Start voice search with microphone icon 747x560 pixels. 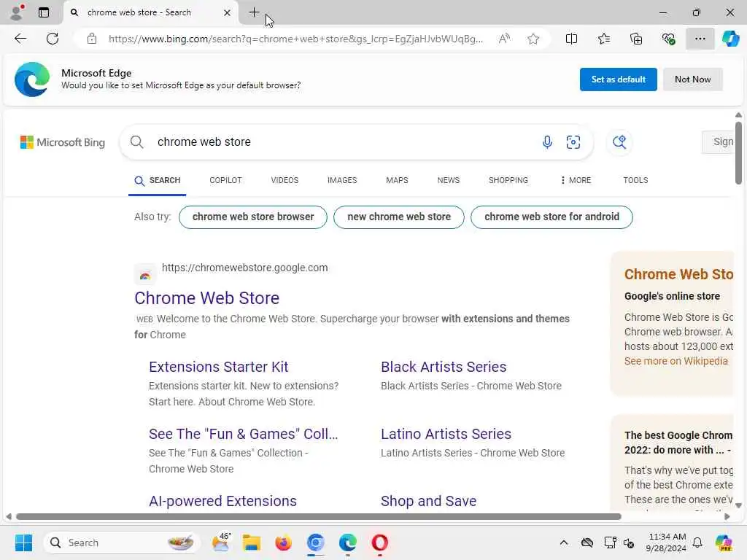547,142
